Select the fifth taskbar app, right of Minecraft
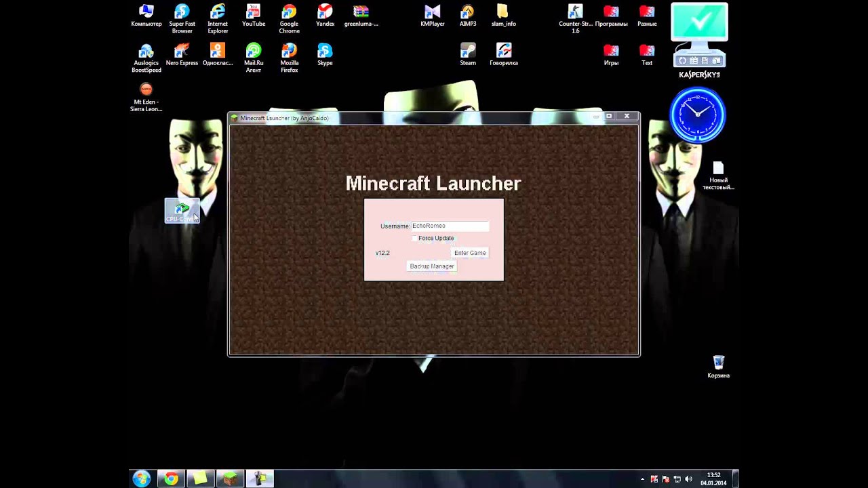 click(260, 479)
